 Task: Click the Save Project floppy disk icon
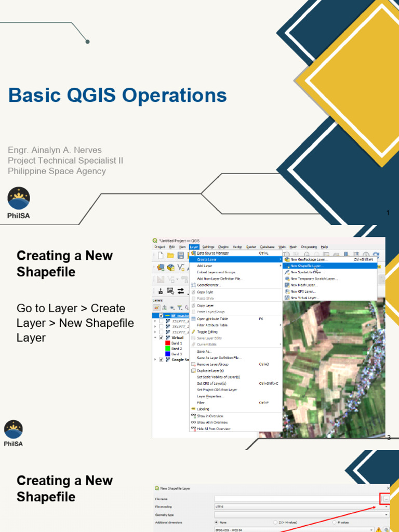tap(181, 256)
